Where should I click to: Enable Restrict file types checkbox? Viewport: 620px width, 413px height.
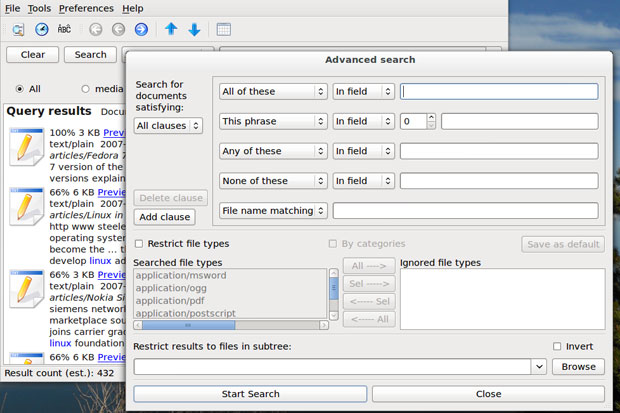tap(139, 244)
